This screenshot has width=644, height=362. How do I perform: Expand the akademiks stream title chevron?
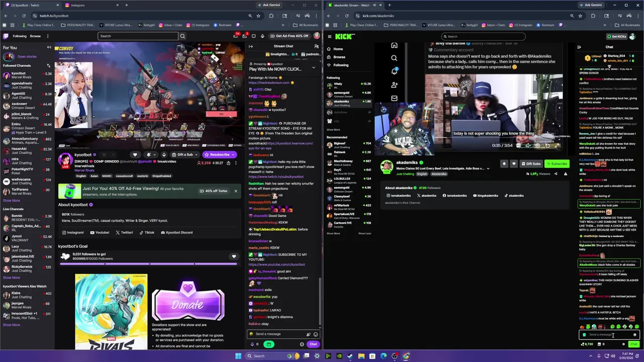click(488, 169)
